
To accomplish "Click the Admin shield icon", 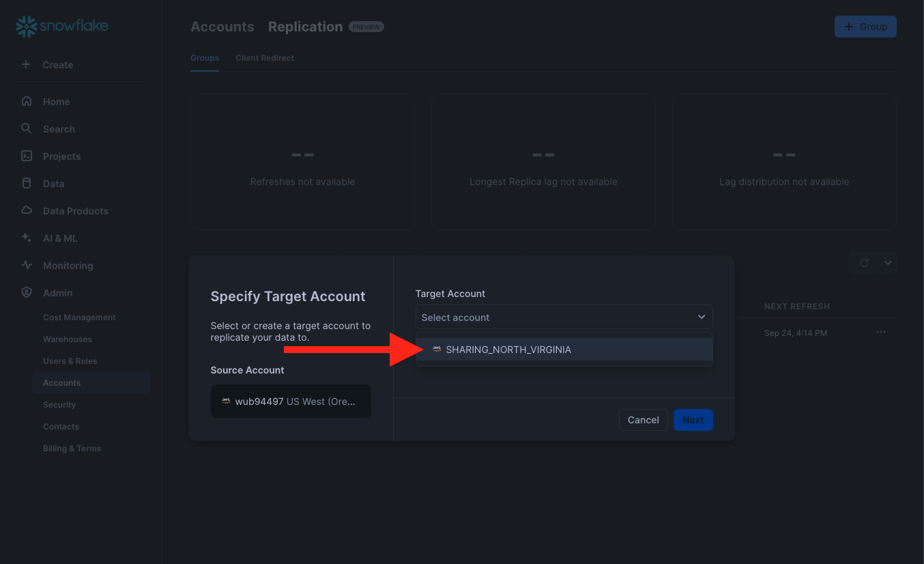I will click(27, 293).
